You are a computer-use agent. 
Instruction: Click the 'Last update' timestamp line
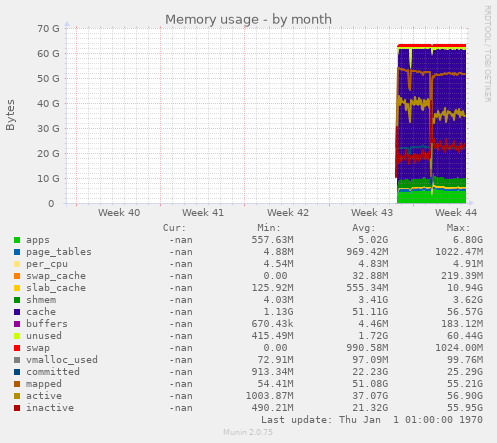372,420
